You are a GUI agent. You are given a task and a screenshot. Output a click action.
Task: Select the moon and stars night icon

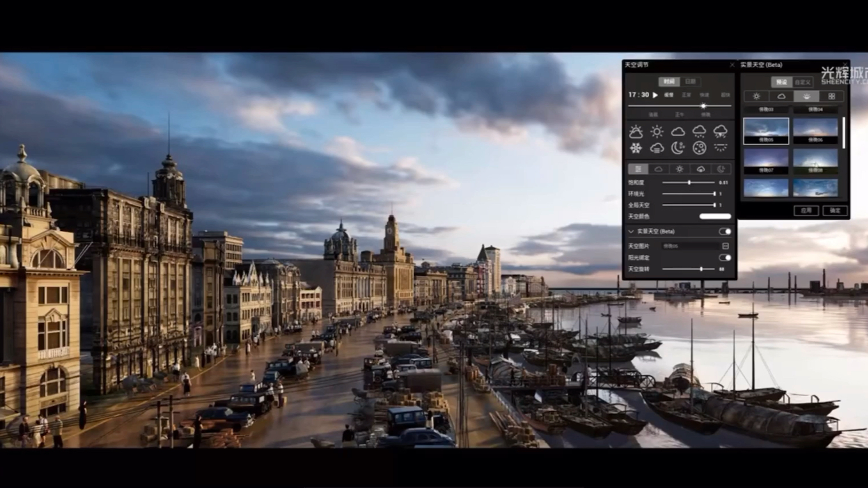[678, 148]
